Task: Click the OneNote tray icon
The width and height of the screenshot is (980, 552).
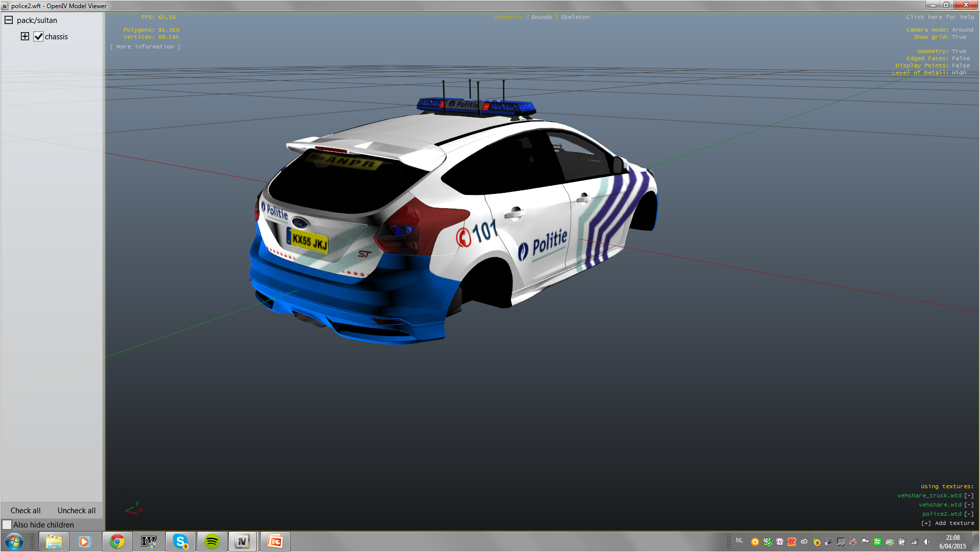Action: [x=780, y=542]
